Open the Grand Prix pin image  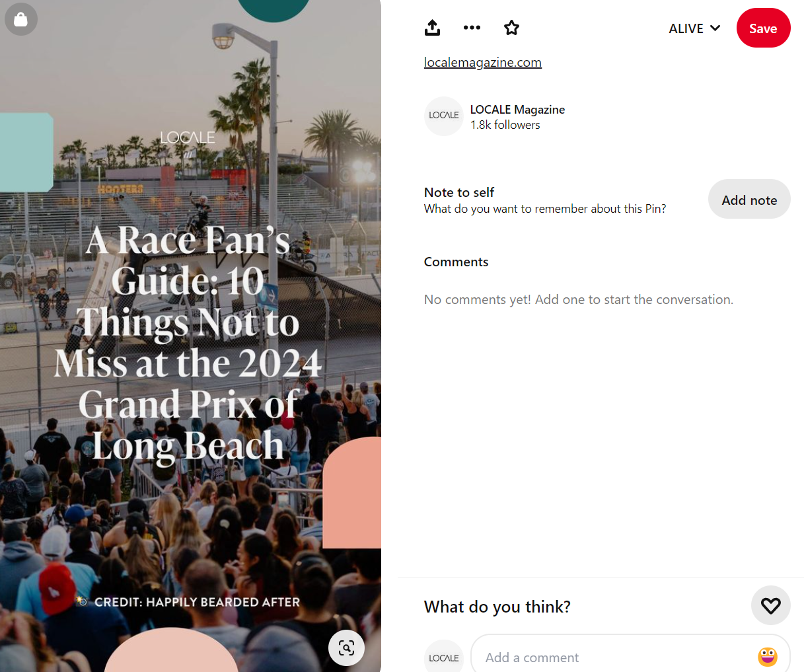190,336
